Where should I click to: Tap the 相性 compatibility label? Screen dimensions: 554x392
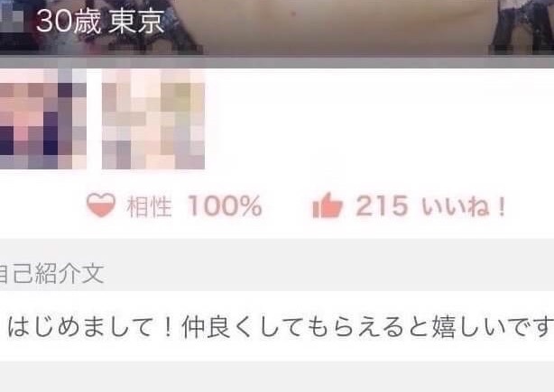150,206
